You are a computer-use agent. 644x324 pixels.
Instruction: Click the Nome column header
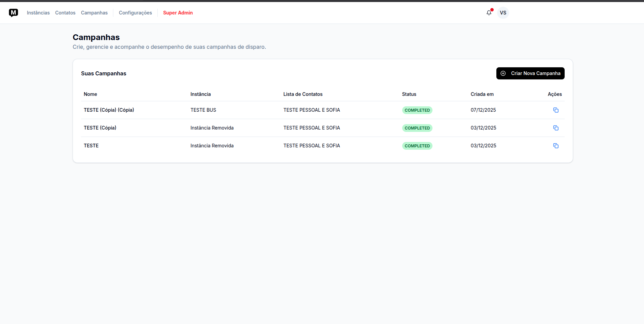pyautogui.click(x=90, y=94)
